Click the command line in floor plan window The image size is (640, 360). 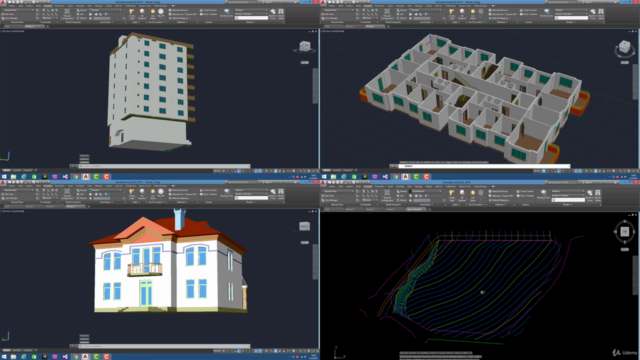(x=484, y=166)
